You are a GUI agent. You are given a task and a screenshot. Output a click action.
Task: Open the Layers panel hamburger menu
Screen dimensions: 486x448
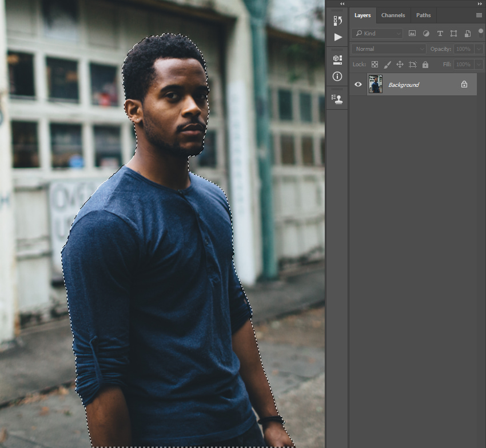click(479, 15)
